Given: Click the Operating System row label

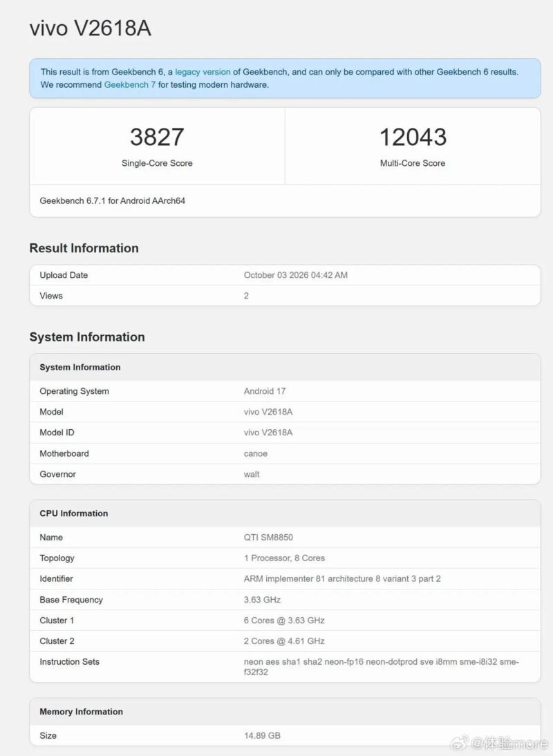Looking at the screenshot, I should (x=74, y=391).
